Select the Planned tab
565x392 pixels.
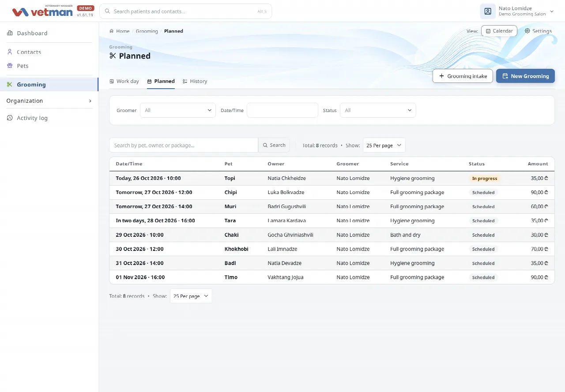[x=161, y=81]
